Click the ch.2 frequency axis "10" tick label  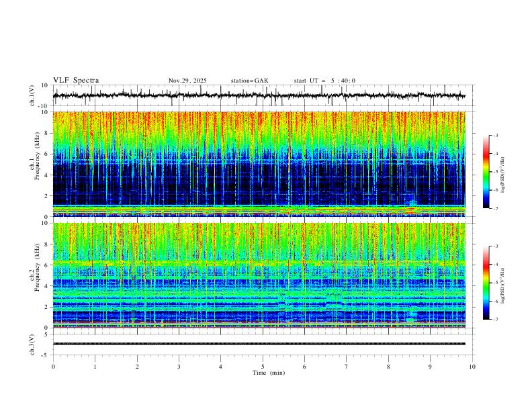[45, 223]
